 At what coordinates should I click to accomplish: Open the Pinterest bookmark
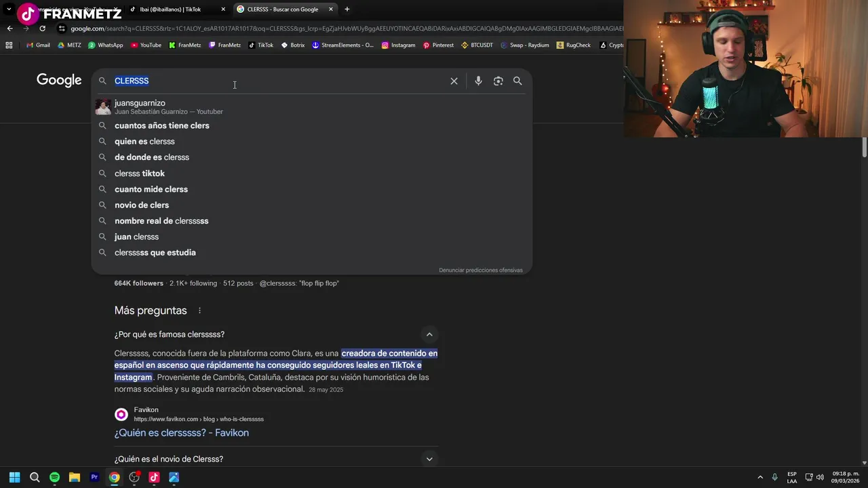tap(438, 45)
